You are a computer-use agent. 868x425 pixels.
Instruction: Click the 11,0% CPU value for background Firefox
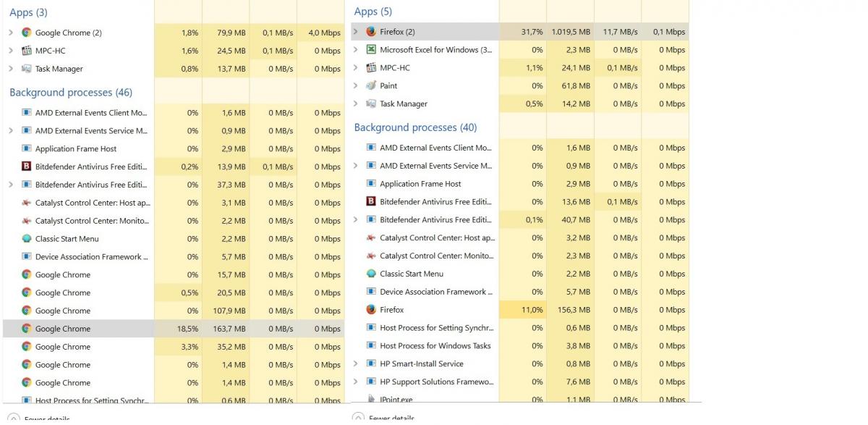pos(532,310)
